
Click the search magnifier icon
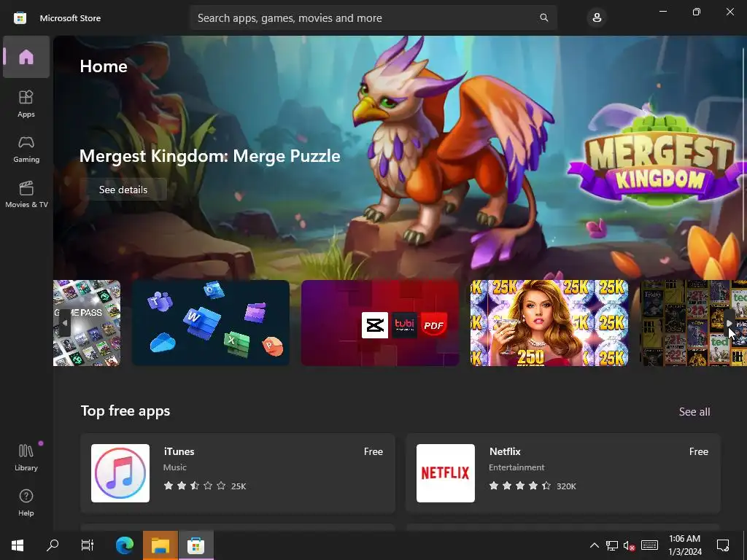[x=544, y=17]
